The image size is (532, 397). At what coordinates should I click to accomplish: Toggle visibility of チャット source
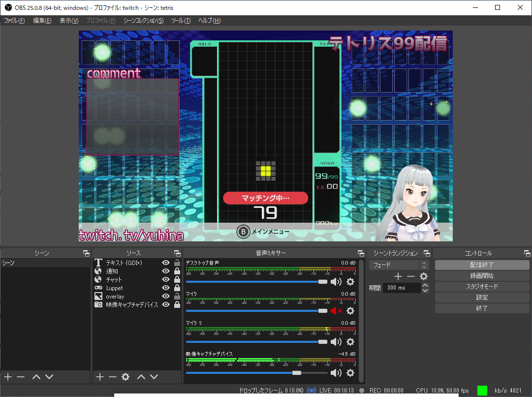(x=166, y=279)
